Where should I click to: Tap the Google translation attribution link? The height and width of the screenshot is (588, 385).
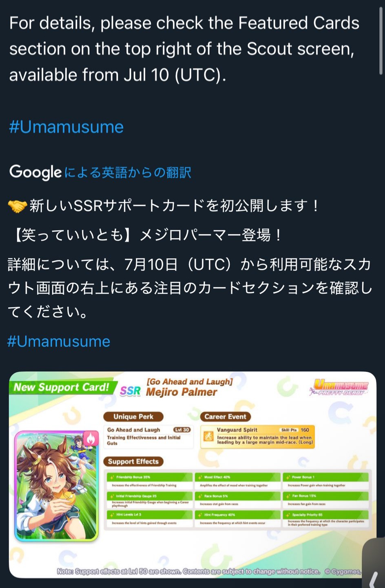[x=100, y=172]
